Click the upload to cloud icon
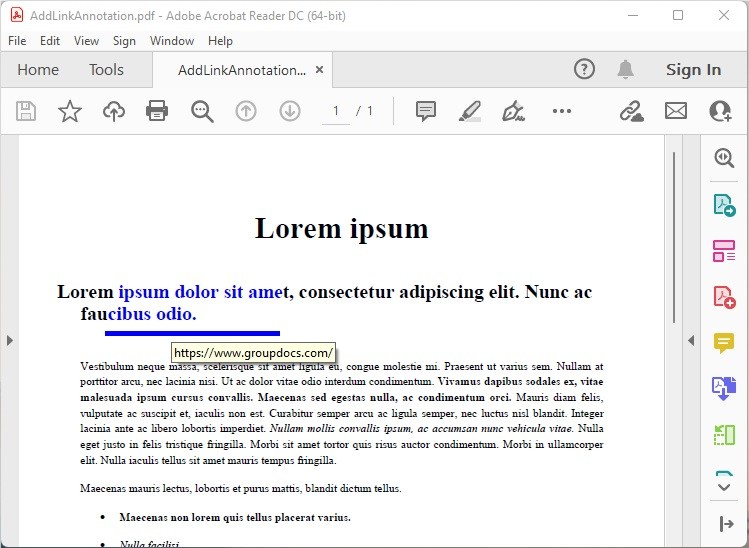 pyautogui.click(x=114, y=111)
